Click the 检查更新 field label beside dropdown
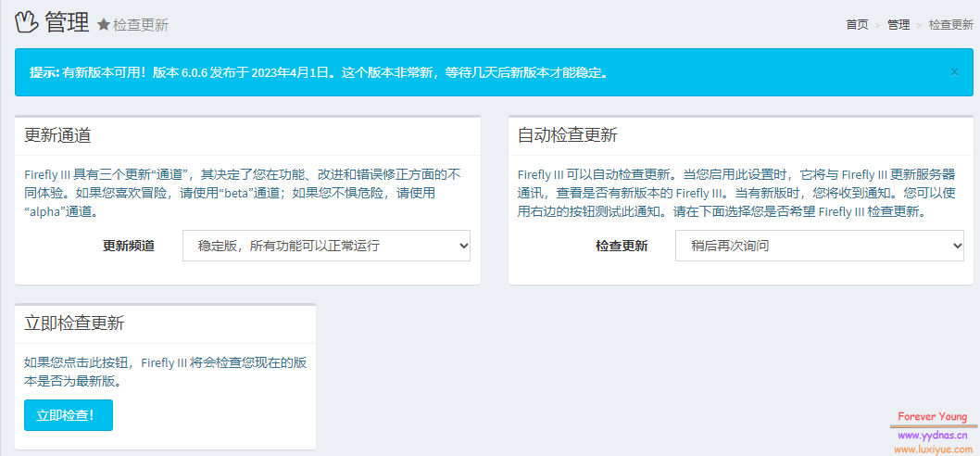 pos(622,246)
